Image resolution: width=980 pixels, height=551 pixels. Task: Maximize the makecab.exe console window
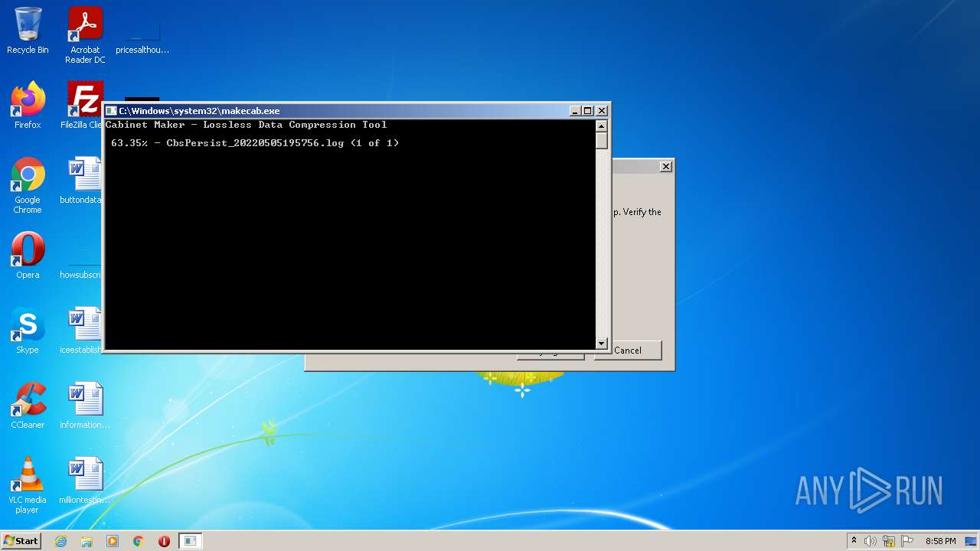tap(587, 111)
